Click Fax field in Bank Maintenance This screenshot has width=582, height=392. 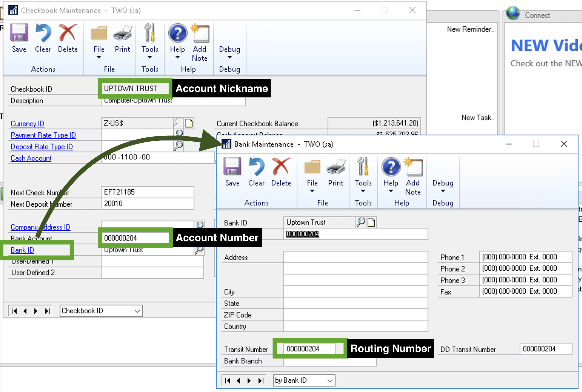pyautogui.click(x=525, y=291)
